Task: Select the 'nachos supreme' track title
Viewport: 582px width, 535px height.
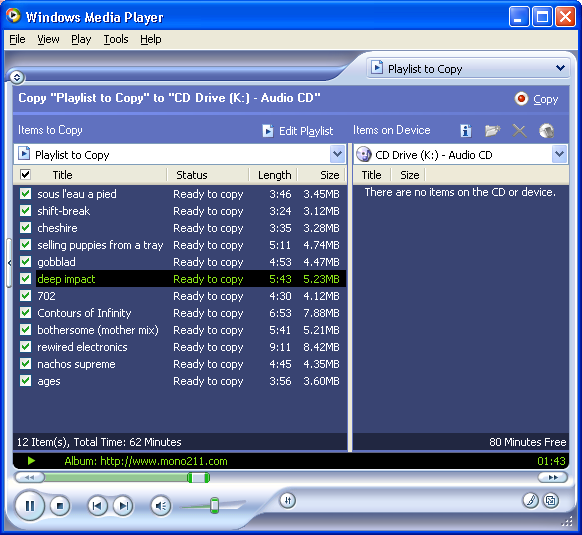Action: pyautogui.click(x=76, y=364)
